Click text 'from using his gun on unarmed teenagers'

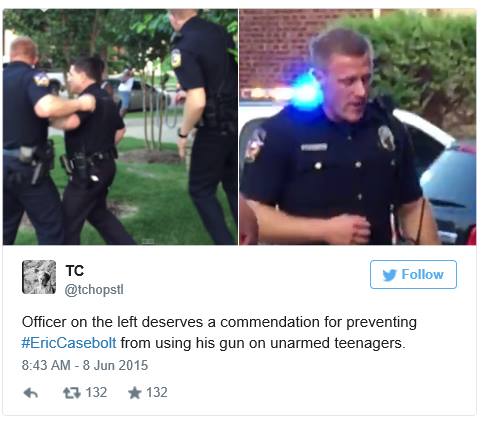click(263, 343)
